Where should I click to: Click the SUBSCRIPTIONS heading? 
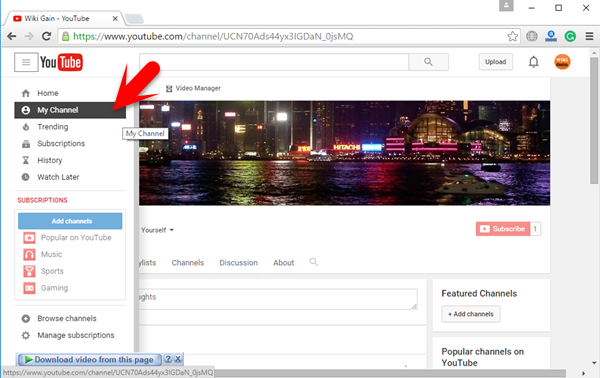pos(42,200)
